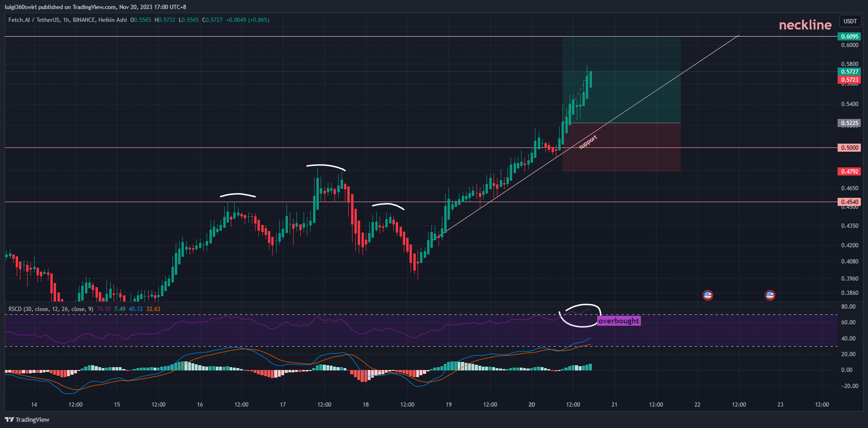Click the TradingView logo at bottom left
Screen dimensions: 868x428
[x=27, y=419]
